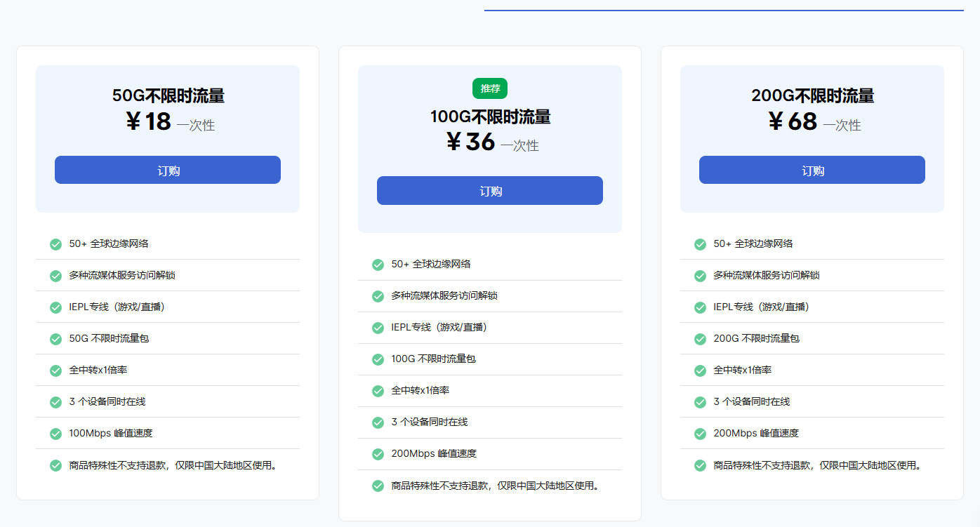Select the 100G不限时流量 plan title
The image size is (980, 527).
489,116
